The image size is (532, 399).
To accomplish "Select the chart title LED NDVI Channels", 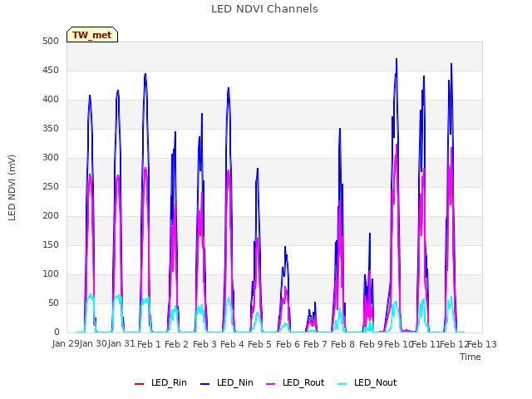I will [x=264, y=9].
